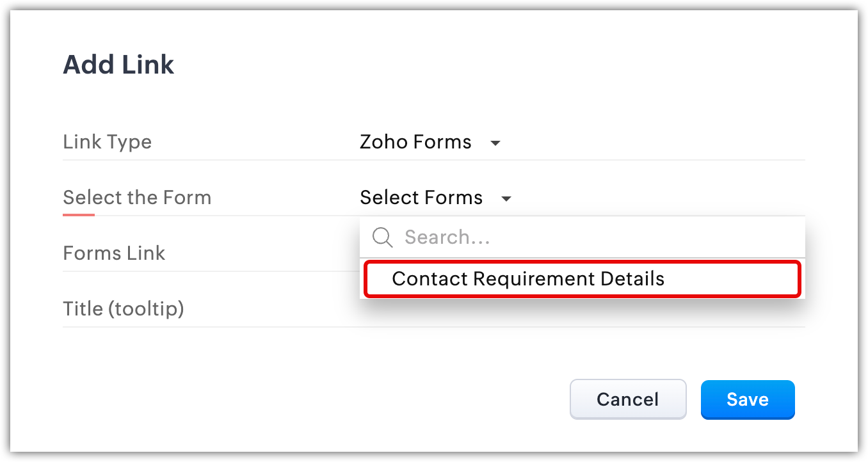Click the Forms Link field label
The image size is (868, 462).
pos(114,253)
